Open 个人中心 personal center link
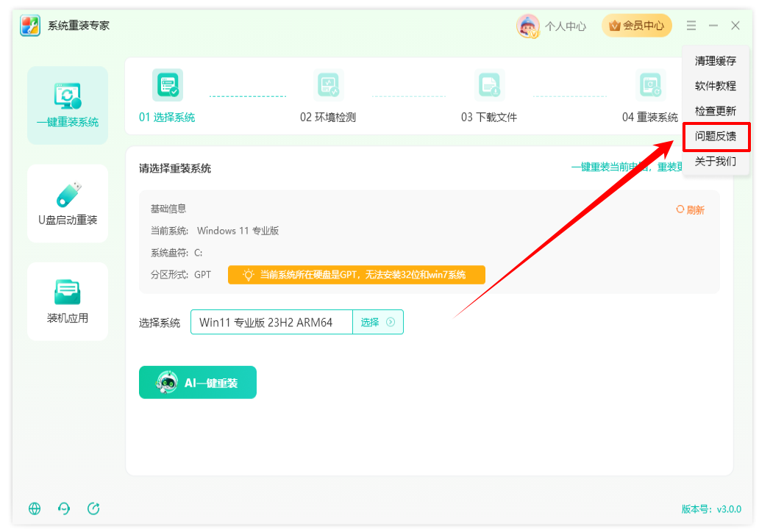Viewport: 759px width, 532px height. (566, 26)
